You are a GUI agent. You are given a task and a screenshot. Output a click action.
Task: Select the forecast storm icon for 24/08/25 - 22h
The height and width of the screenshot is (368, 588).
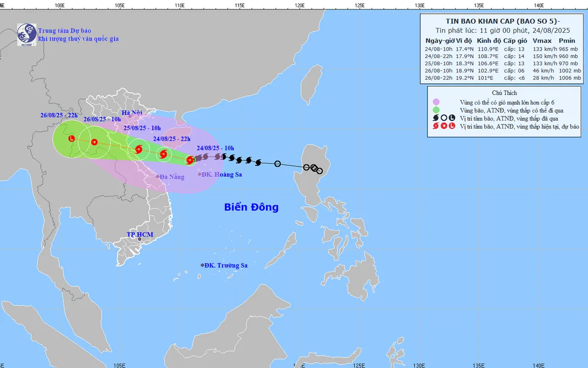click(x=164, y=155)
